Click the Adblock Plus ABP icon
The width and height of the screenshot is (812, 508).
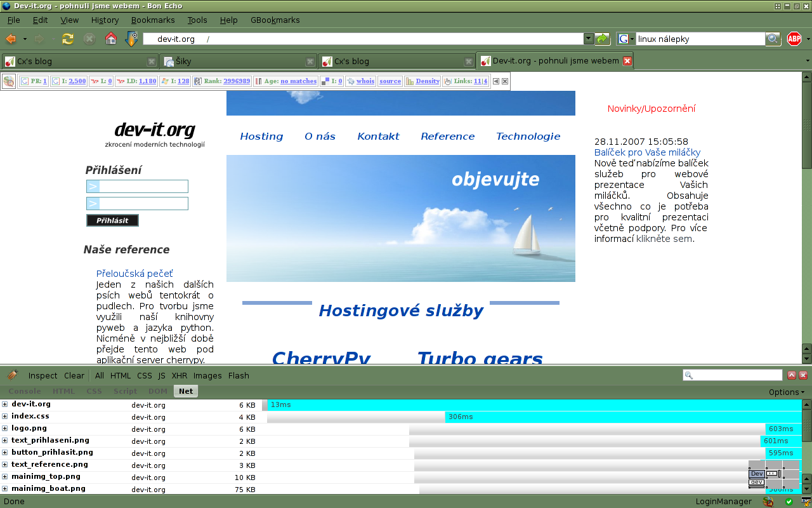(x=794, y=39)
